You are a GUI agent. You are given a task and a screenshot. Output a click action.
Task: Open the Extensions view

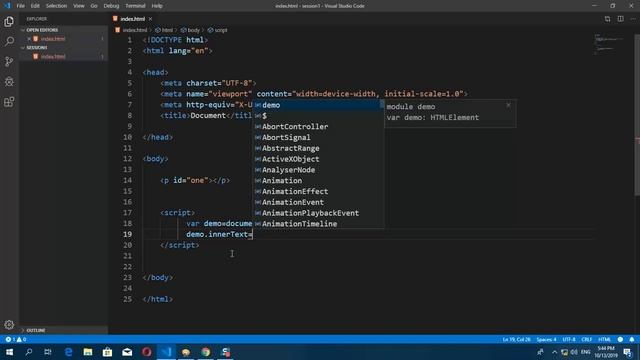9,101
